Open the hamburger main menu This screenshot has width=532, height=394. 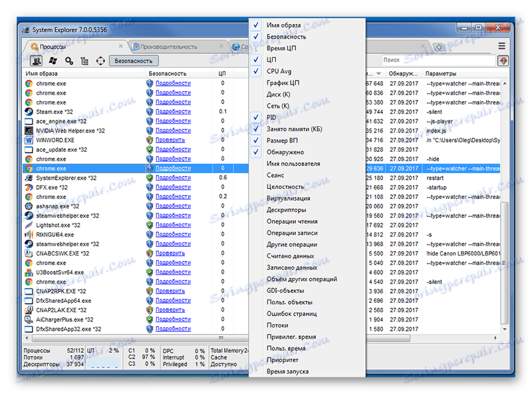pos(502,46)
